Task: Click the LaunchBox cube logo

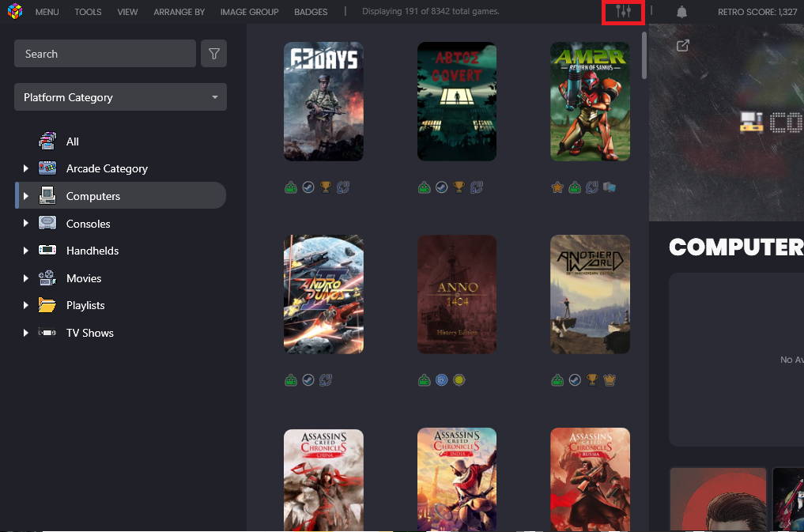Action: [15, 11]
